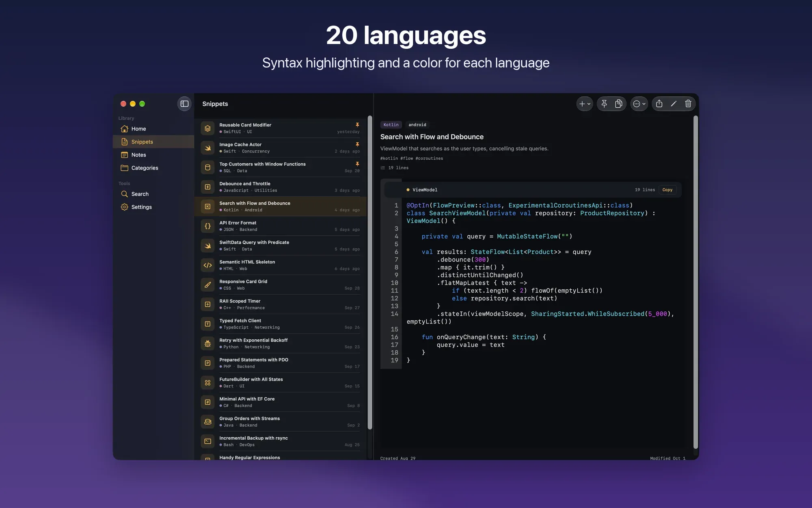The image size is (812, 508).
Task: Click the FutureBuilder with All States icon
Action: click(207, 383)
